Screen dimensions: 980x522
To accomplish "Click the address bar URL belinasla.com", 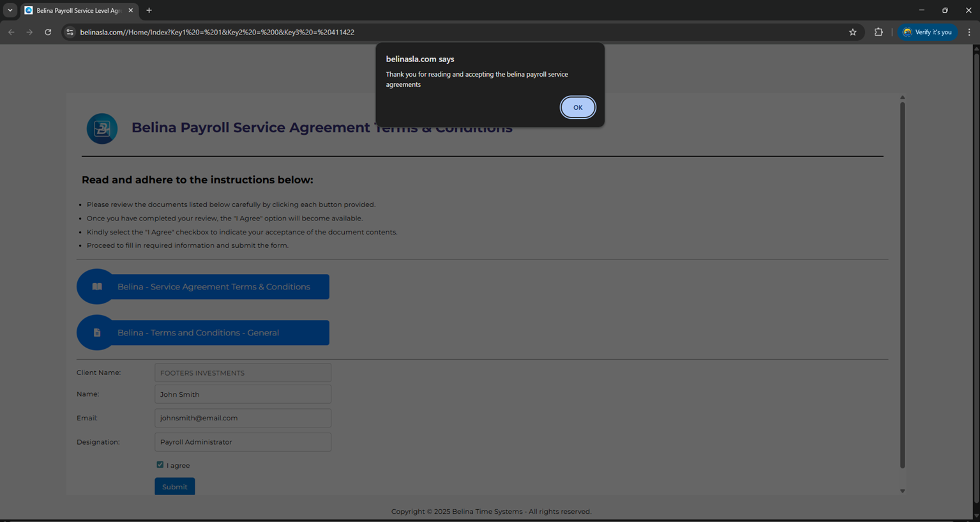I will pyautogui.click(x=217, y=32).
